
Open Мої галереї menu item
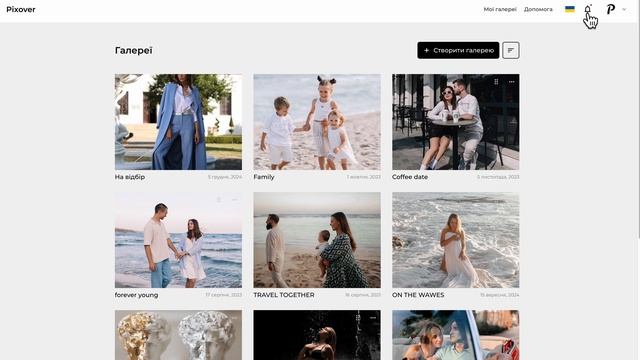500,9
